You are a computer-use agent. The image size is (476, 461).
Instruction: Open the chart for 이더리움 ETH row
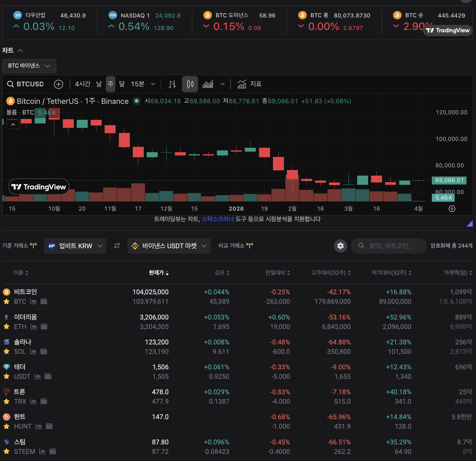point(34,327)
